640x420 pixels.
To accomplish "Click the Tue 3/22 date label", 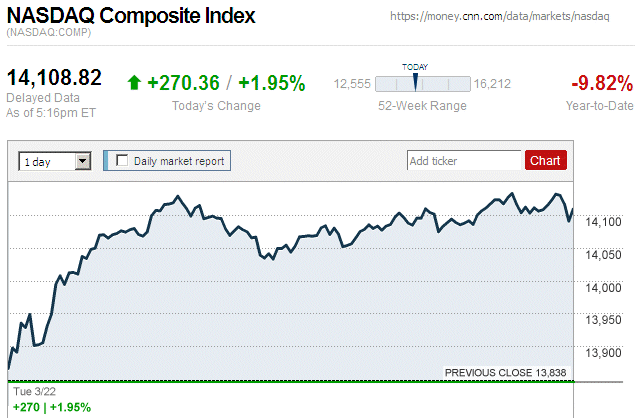I will click(x=33, y=391).
